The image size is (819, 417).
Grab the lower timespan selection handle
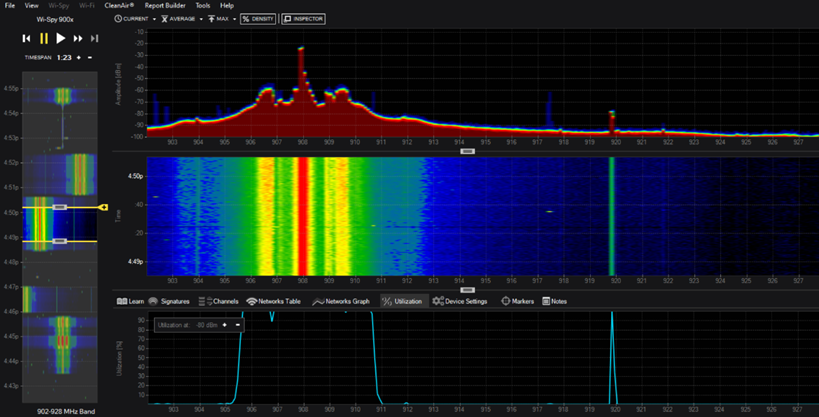(x=60, y=241)
